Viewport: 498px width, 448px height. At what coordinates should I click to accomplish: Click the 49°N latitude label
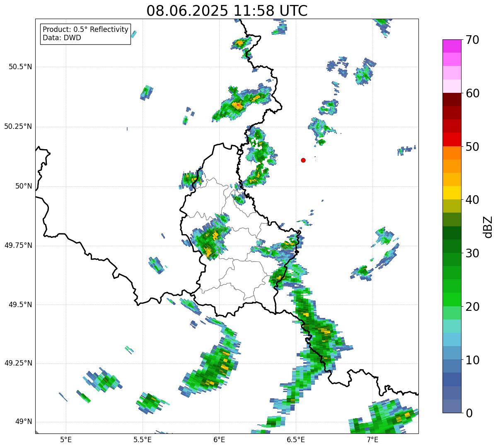(24, 421)
